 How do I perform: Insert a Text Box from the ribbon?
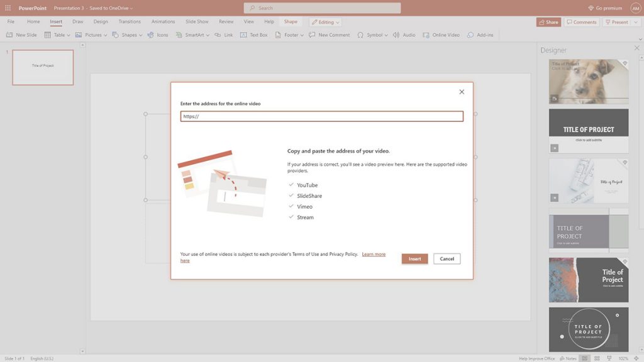point(254,35)
